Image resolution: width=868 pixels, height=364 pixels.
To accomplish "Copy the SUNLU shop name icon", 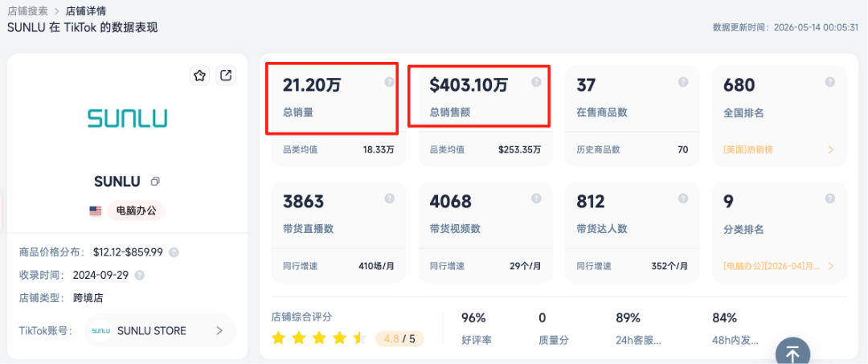I will click(156, 182).
